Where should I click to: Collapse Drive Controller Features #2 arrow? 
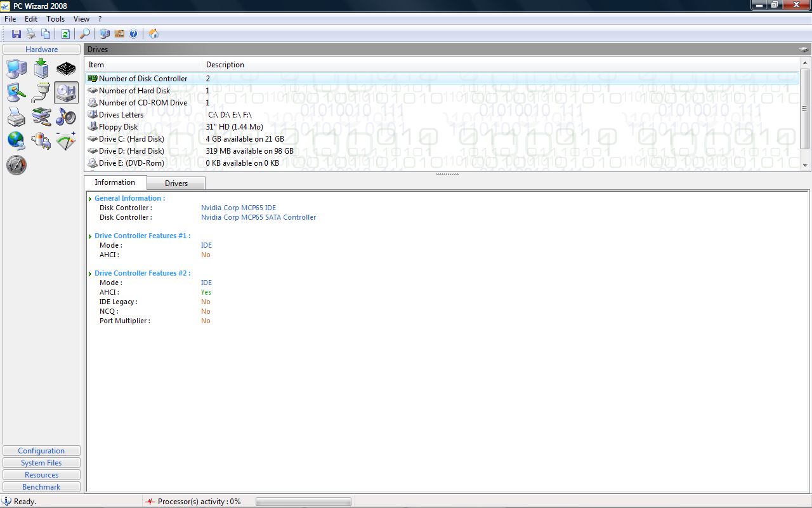pyautogui.click(x=91, y=274)
